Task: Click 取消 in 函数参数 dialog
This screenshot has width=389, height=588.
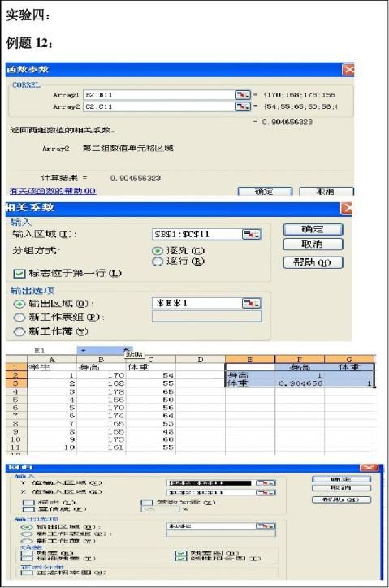Action: coord(326,192)
